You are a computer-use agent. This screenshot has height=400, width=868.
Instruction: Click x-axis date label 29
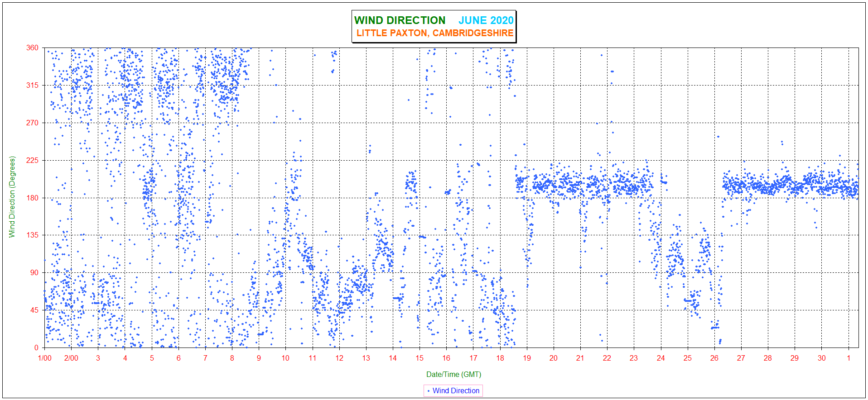pyautogui.click(x=795, y=358)
